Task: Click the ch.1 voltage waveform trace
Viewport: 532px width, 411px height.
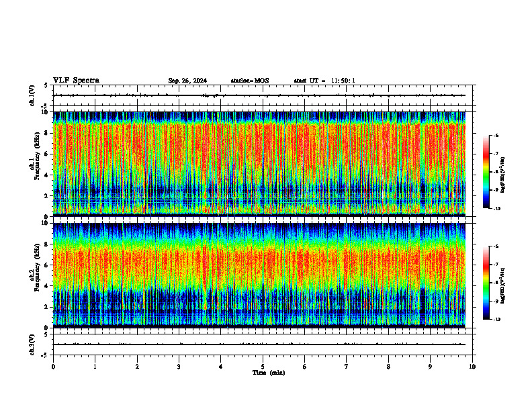Action: 259,95
